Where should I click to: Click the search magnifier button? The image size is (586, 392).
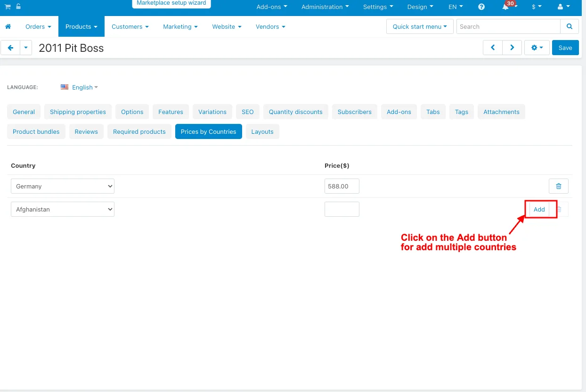pos(570,26)
